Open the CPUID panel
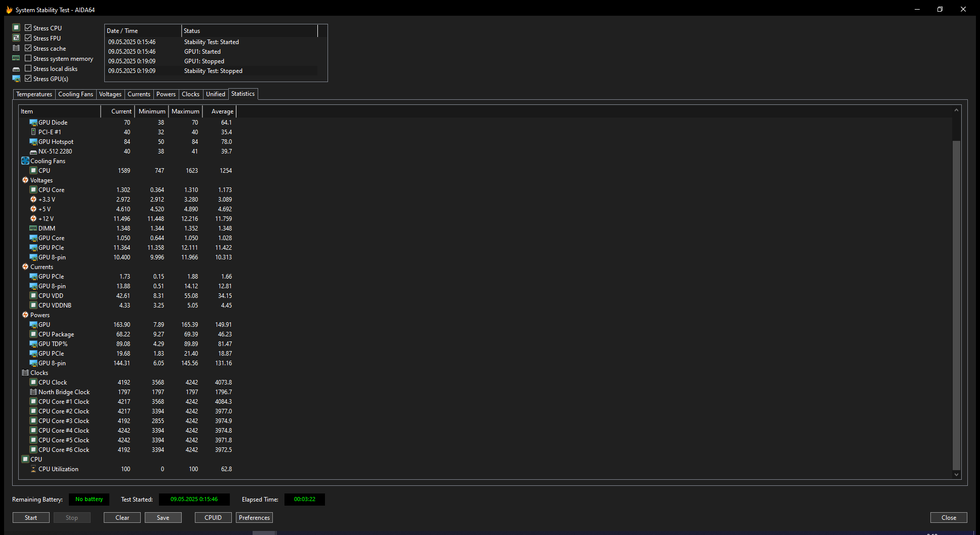This screenshot has height=535, width=980. tap(213, 518)
